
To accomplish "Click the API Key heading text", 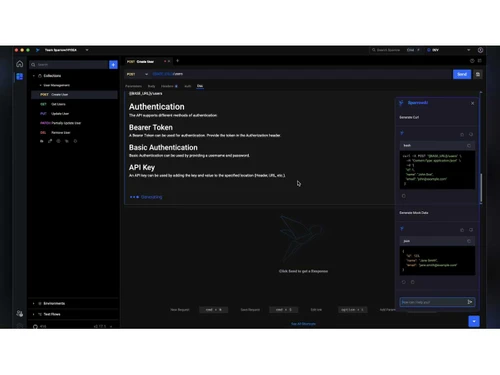I will pyautogui.click(x=142, y=167).
